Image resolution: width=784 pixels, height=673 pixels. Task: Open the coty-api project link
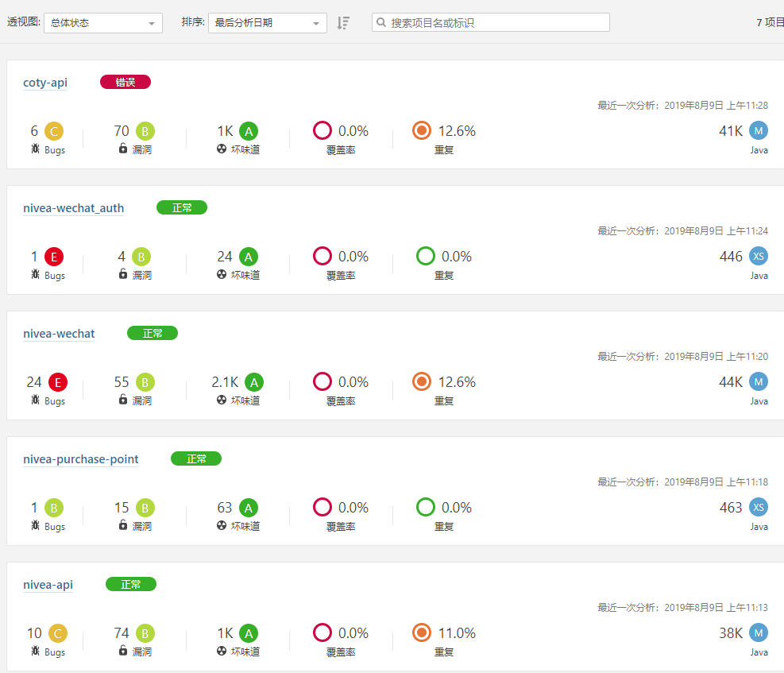click(45, 83)
